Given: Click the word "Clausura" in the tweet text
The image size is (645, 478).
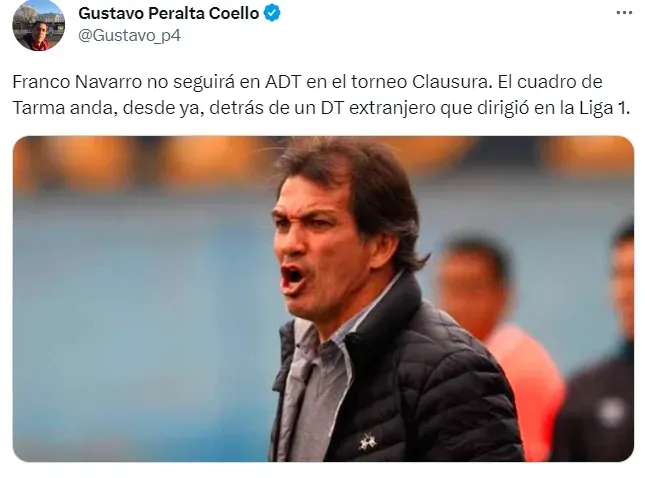Looking at the screenshot, I should (452, 82).
